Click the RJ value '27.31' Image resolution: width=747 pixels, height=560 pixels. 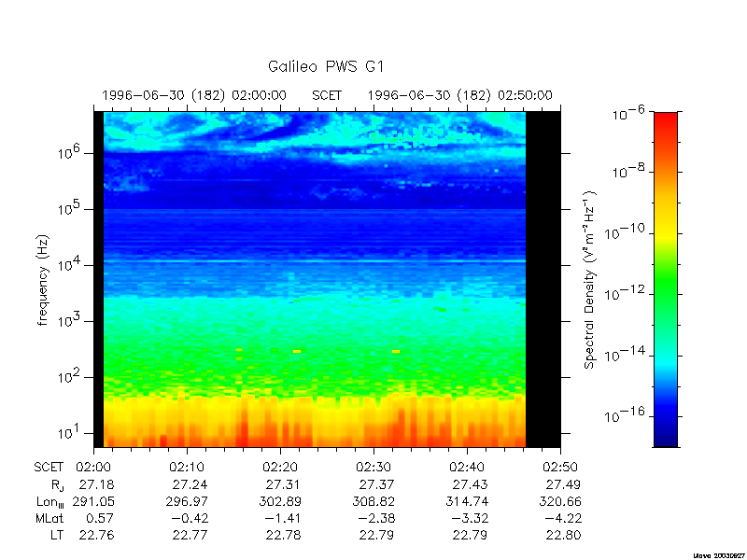(x=284, y=484)
